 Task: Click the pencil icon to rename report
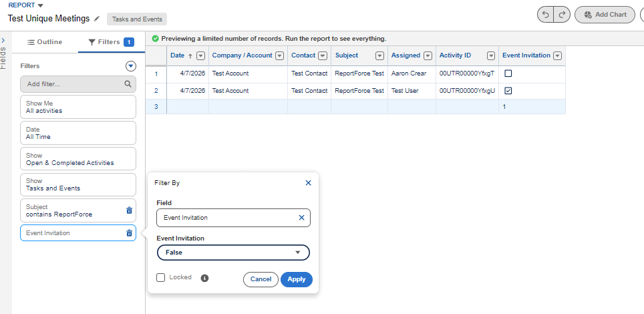97,19
